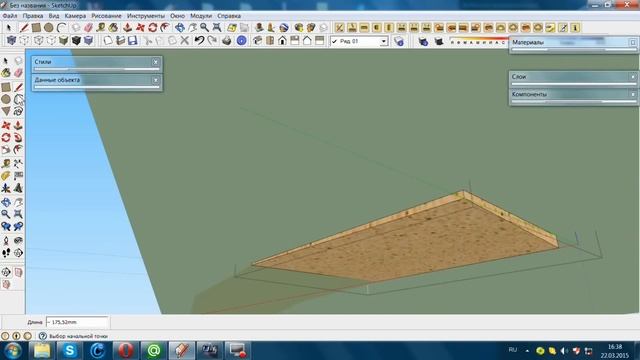Select Position Camera tool in left toolbar
Screen dimensions: 640x360
(6, 241)
